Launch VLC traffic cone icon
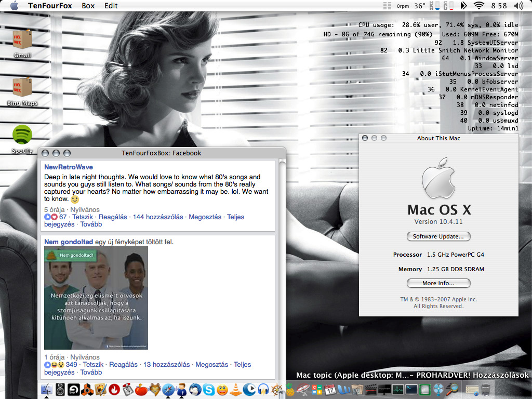Screen dimensions: 532x399 click(x=236, y=390)
